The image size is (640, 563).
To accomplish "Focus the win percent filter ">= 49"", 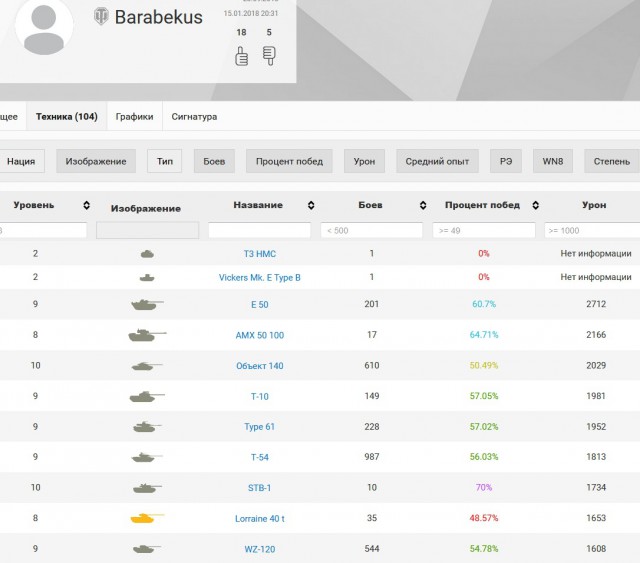I will pyautogui.click(x=484, y=230).
